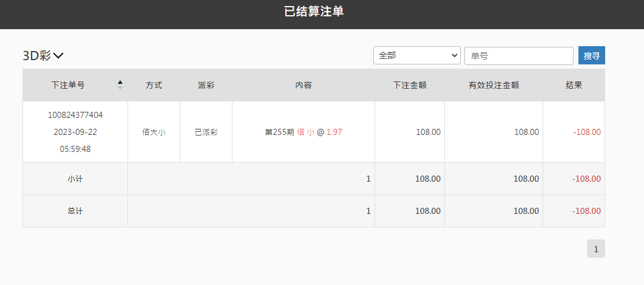This screenshot has height=285, width=644.
Task: Click the 派彩 column header
Action: 206,85
